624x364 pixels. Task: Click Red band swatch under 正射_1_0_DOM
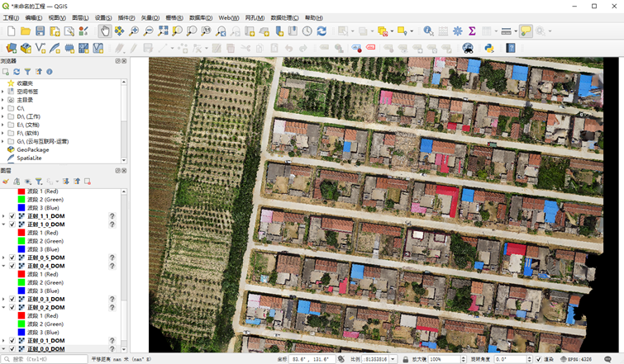(21, 233)
